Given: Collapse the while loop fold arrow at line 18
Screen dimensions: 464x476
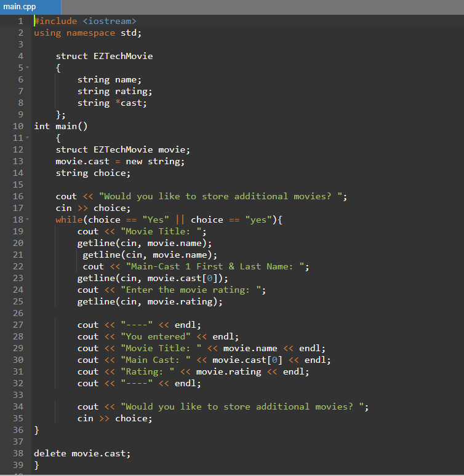Looking at the screenshot, I should point(27,219).
